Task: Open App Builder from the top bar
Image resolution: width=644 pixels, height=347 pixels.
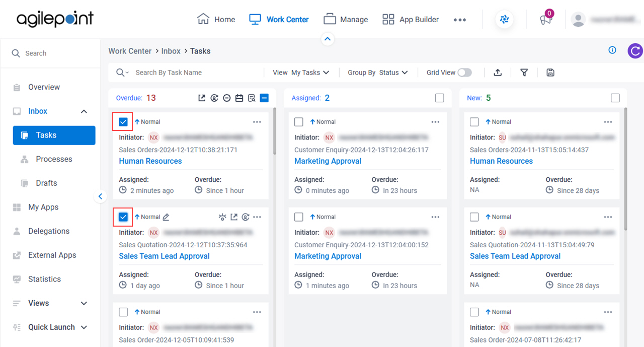Action: 410,20
